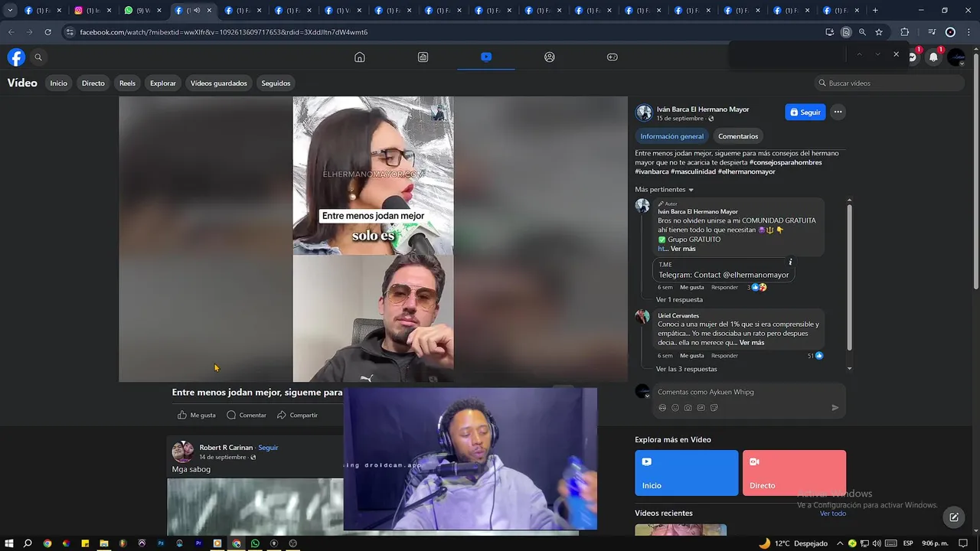Open File Explorer from the taskbar

[x=104, y=543]
